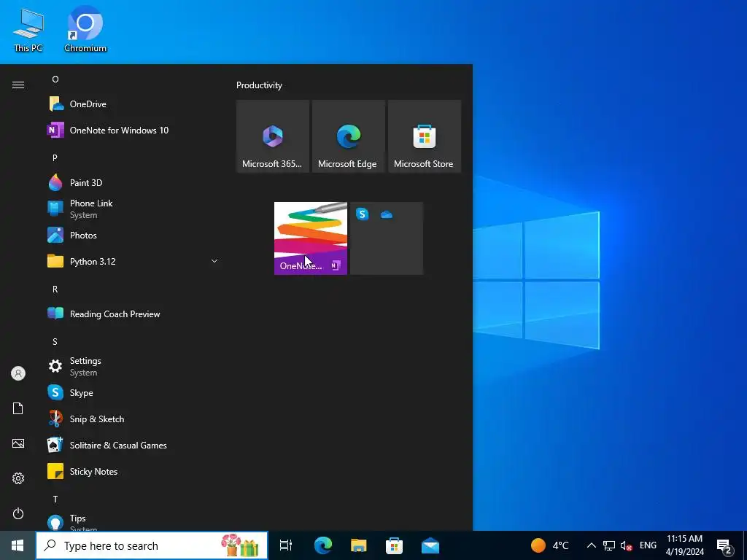747x560 pixels.
Task: Select the Chromium desktop shortcut
Action: 85,29
